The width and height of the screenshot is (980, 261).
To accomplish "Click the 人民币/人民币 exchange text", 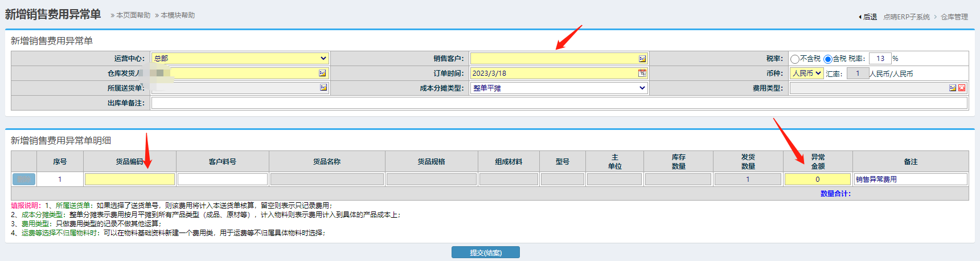I will point(891,74).
